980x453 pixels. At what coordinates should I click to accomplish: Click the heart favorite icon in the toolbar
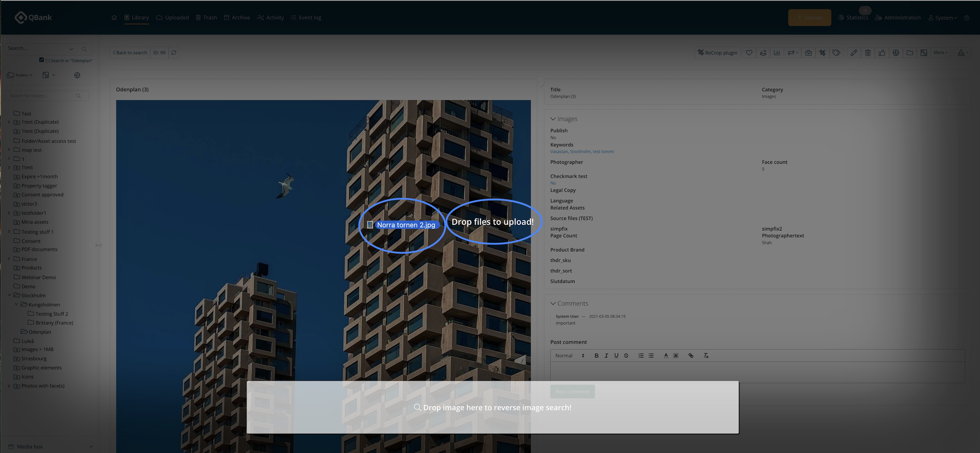coord(749,53)
